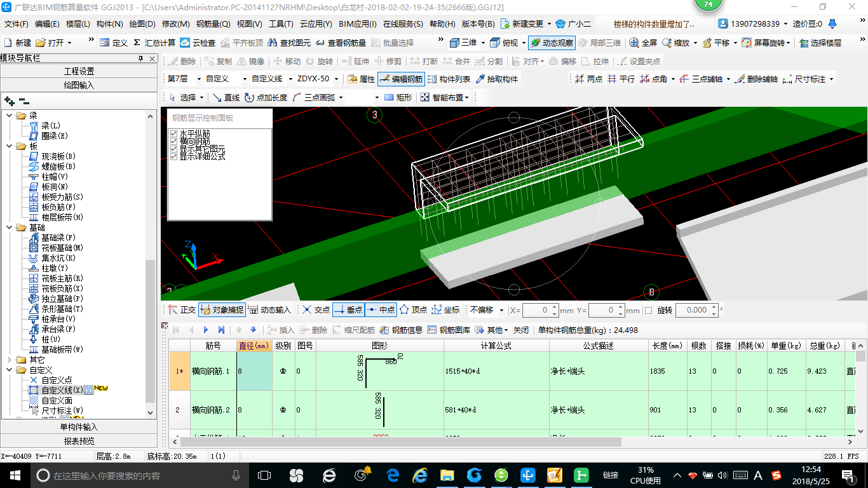The height and width of the screenshot is (488, 868).
Task: Open 构件列表 component list
Action: pos(449,79)
